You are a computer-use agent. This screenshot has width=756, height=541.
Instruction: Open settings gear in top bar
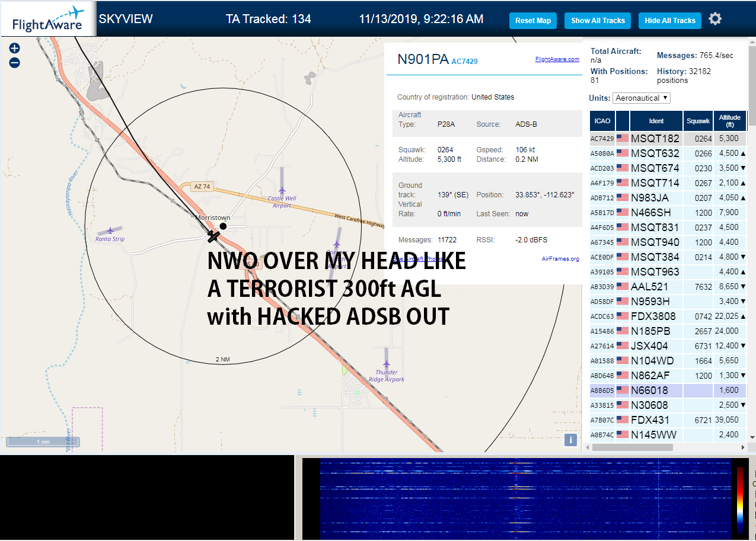pos(715,19)
